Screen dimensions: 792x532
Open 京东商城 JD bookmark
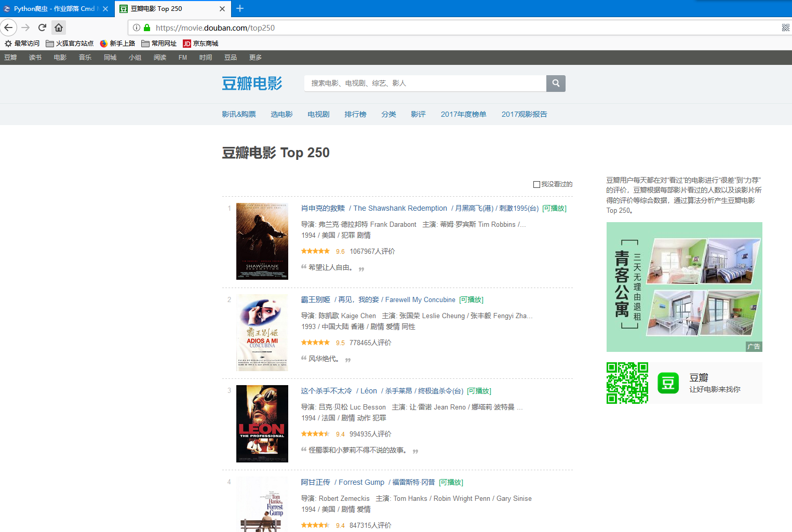[x=200, y=44]
